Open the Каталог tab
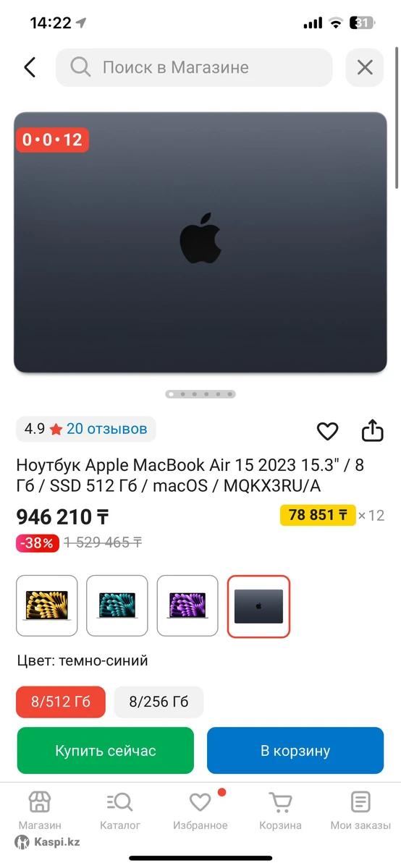The image size is (401, 868). coord(120,810)
